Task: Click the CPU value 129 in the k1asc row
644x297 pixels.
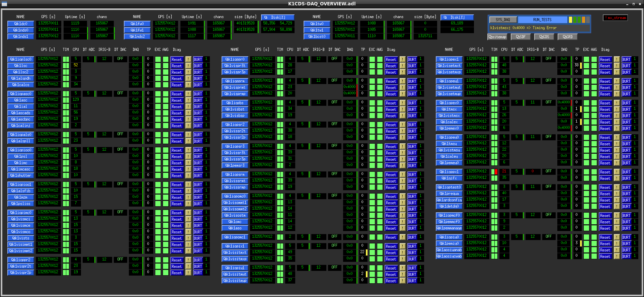Action: point(76,100)
